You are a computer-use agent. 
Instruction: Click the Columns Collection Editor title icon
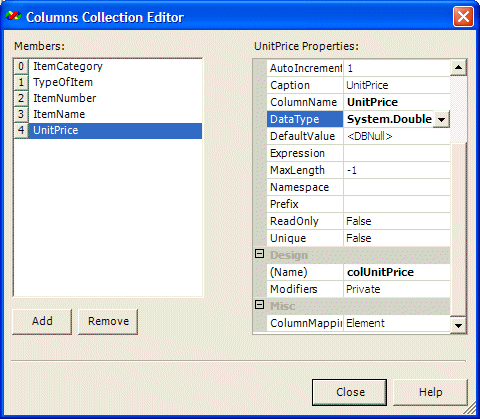13,16
